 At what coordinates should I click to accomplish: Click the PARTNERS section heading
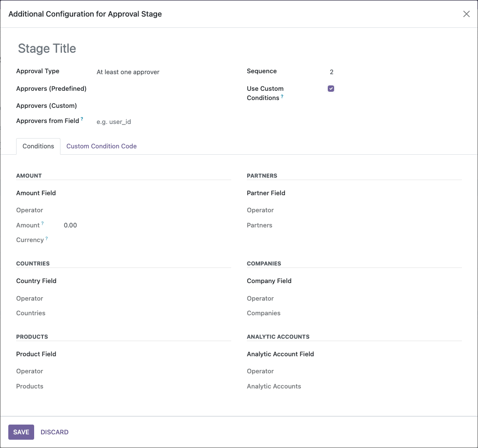[x=262, y=176]
